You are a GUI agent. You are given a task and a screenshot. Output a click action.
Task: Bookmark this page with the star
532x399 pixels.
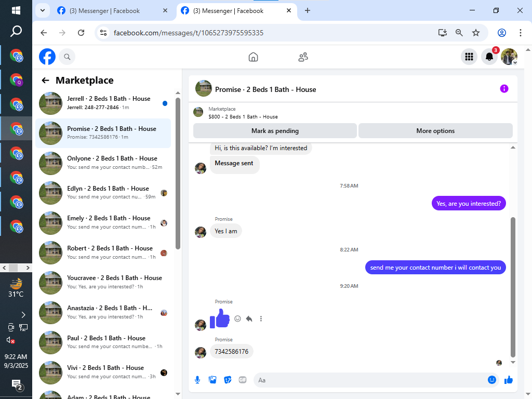click(476, 33)
